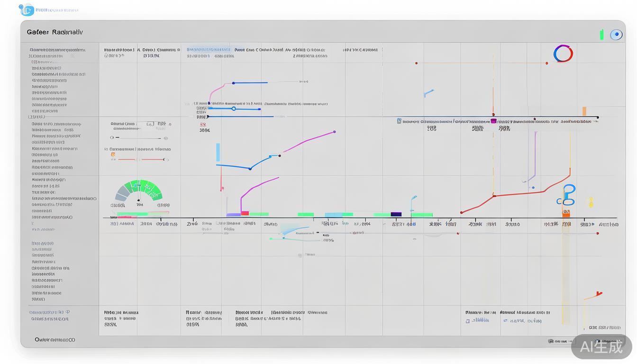Click the blue app logo at top-left
637x364 pixels.
coord(27,9)
